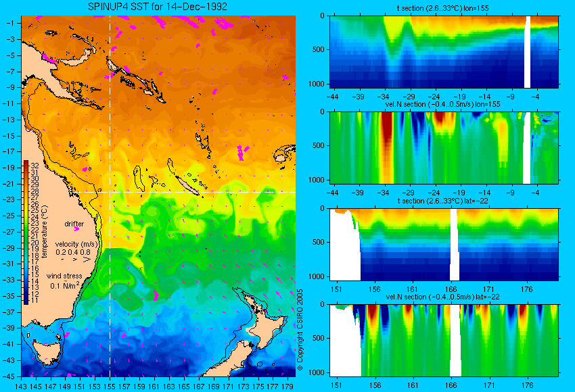The image size is (575, 392).
Task: Click the velocity arrow samples below the scale values
Action: (x=76, y=260)
